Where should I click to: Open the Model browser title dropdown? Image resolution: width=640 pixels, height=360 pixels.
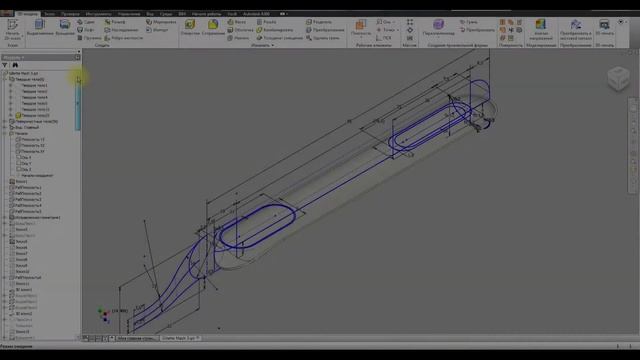pyautogui.click(x=15, y=58)
